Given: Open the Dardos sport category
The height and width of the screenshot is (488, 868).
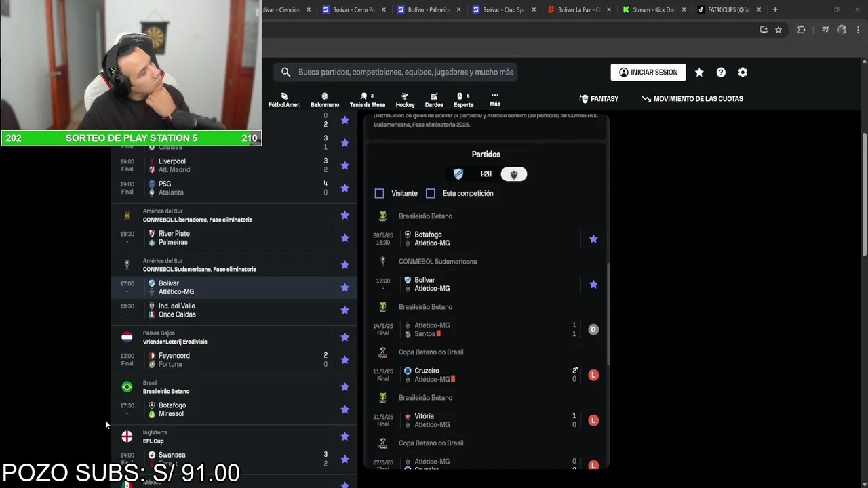Looking at the screenshot, I should [x=434, y=100].
